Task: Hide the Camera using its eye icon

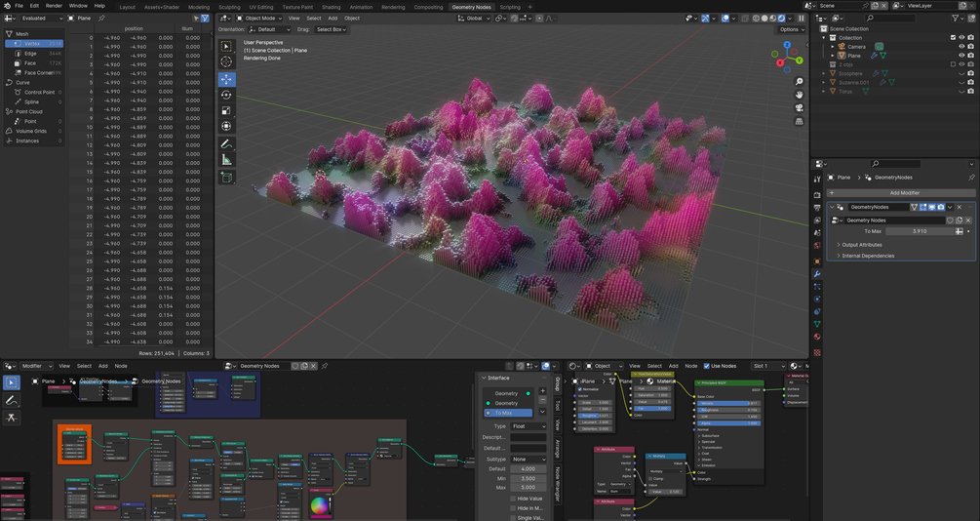Action: click(961, 46)
